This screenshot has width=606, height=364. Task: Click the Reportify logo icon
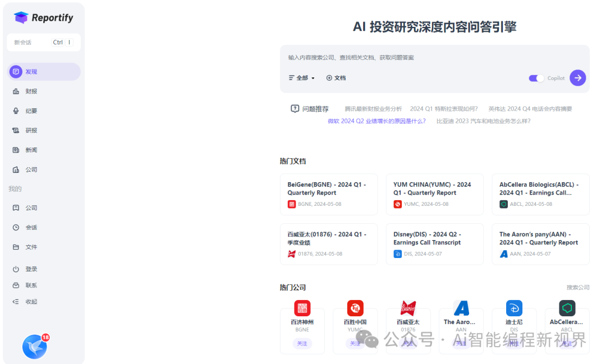(21, 17)
